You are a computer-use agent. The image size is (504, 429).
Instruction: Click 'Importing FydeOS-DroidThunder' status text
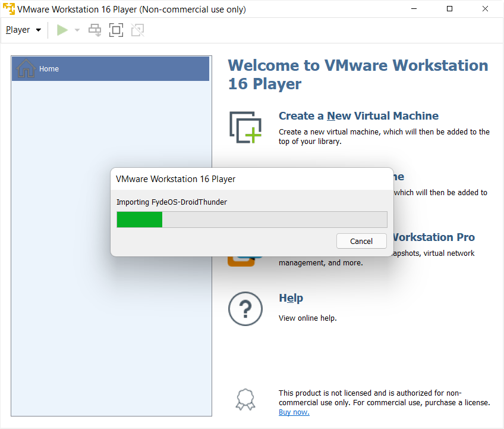click(172, 202)
